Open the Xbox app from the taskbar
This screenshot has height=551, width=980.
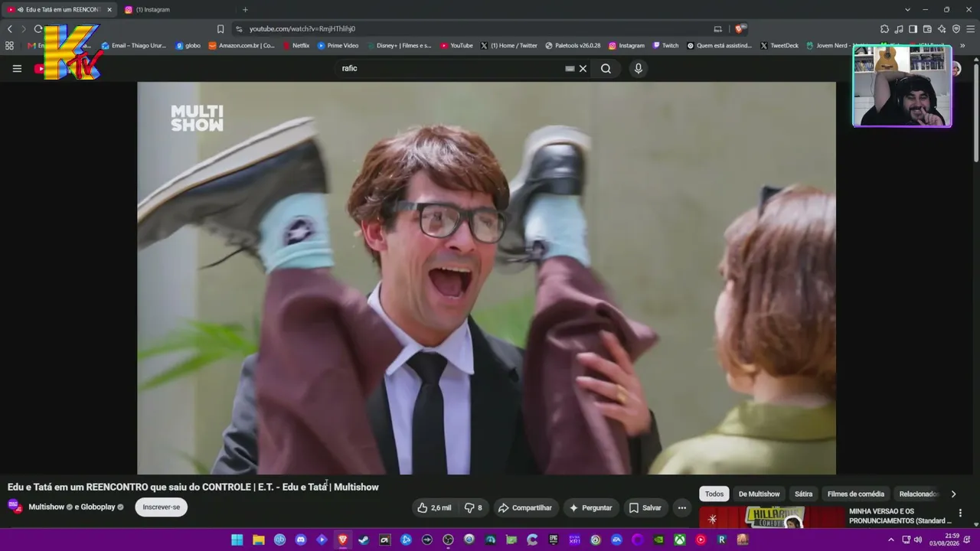679,540
